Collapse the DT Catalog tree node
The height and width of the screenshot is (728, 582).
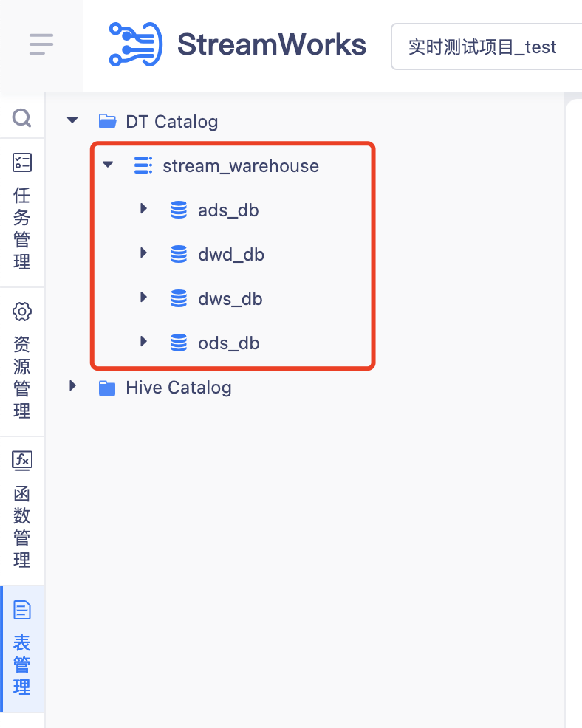coord(72,120)
